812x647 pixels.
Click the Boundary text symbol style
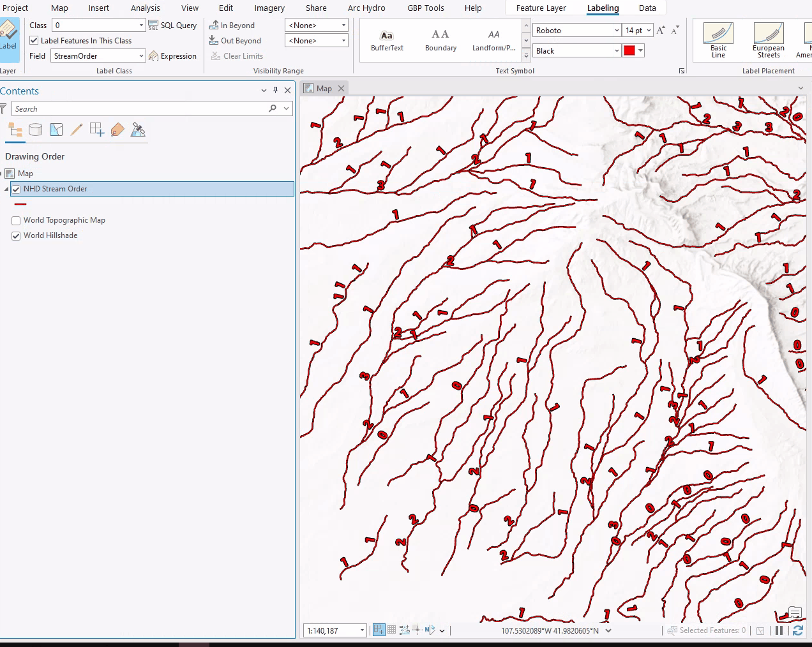click(x=440, y=40)
